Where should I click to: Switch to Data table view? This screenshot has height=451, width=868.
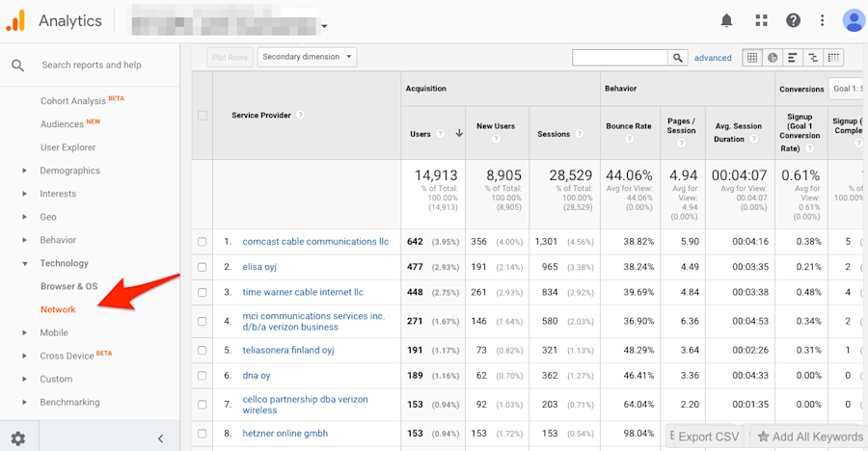pos(751,58)
